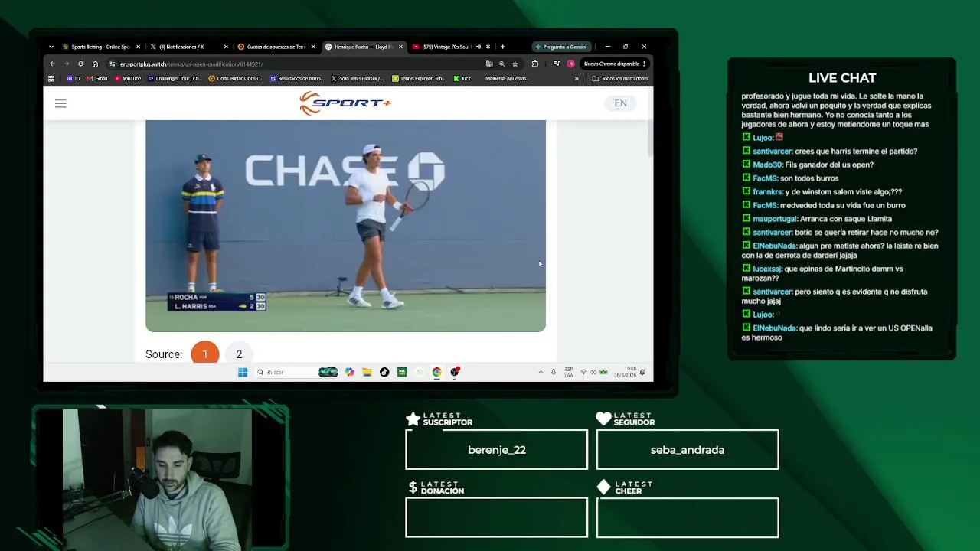Open the green spreadsheet app in taskbar
Screen dimensions: 980x551
(402, 372)
